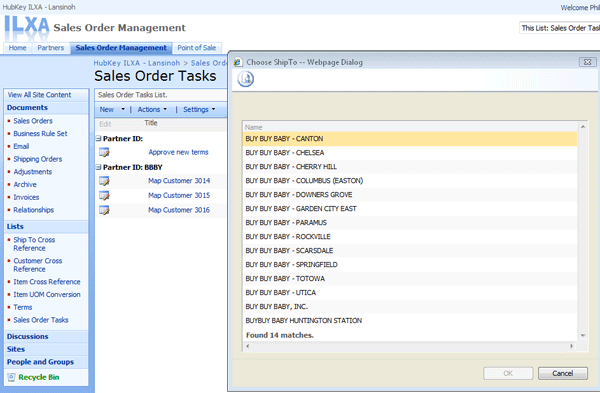Click the Recycle Bin icon

[x=11, y=377]
